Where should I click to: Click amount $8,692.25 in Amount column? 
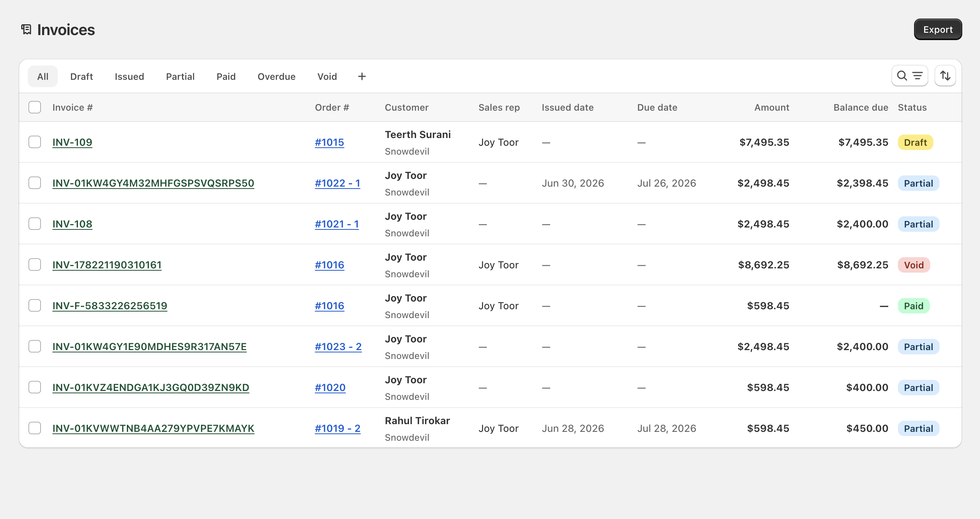pyautogui.click(x=764, y=265)
